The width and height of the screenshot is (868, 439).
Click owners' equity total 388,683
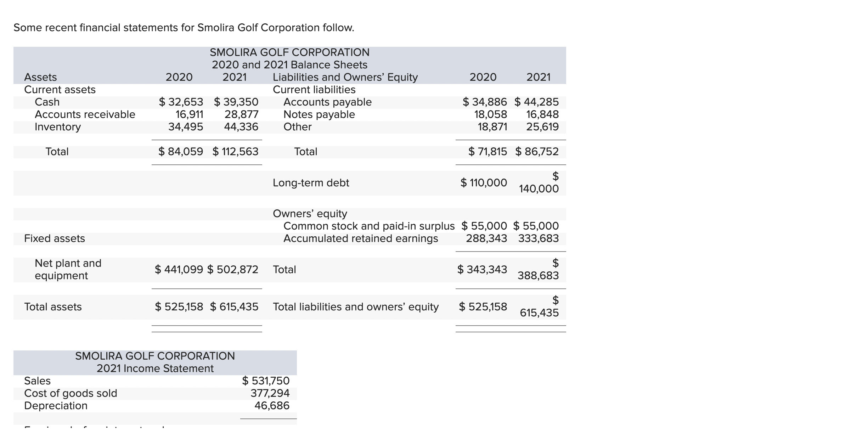click(539, 276)
